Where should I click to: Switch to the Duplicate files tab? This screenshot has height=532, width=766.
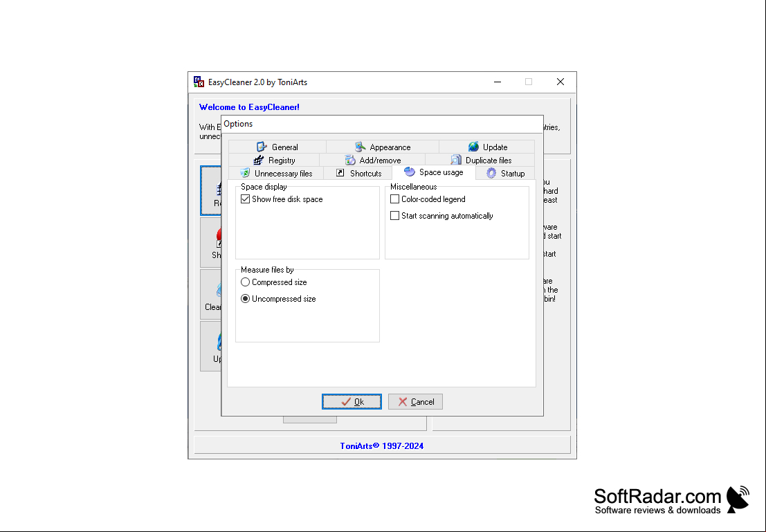tap(480, 160)
